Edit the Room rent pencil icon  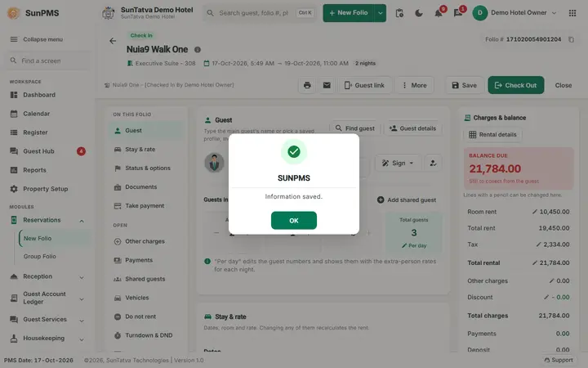coord(535,212)
